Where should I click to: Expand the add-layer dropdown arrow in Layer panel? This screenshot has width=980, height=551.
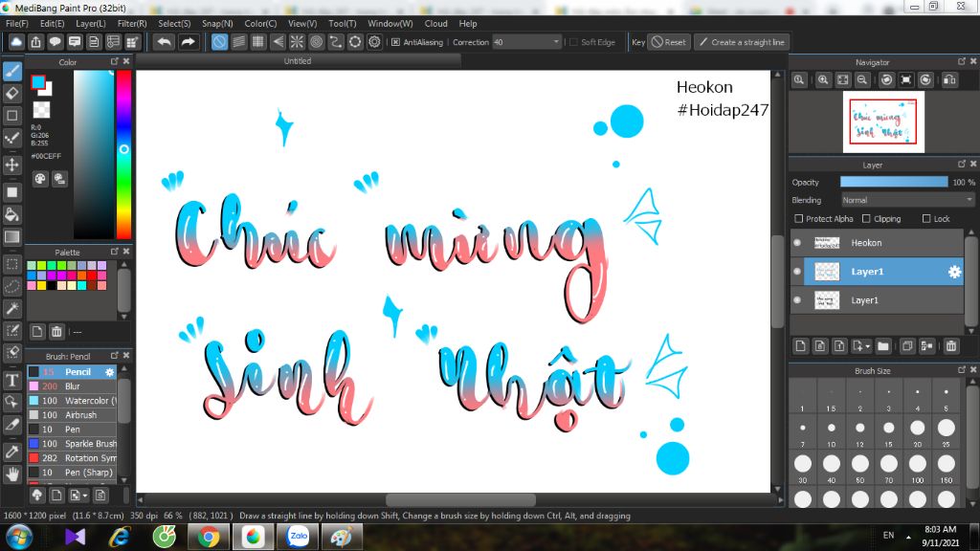pos(867,346)
